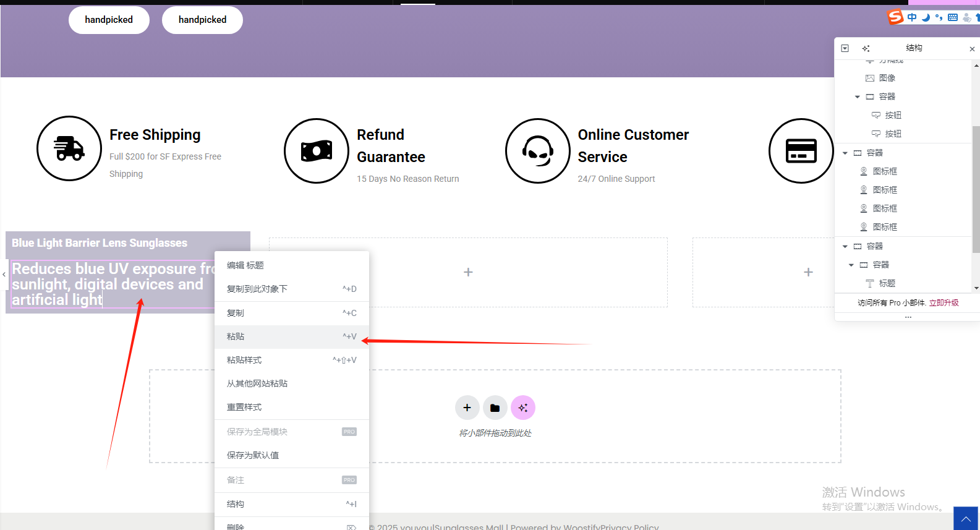The height and width of the screenshot is (530, 980).
Task: Choose 粘贴样式 from the context menu
Action: [292, 360]
